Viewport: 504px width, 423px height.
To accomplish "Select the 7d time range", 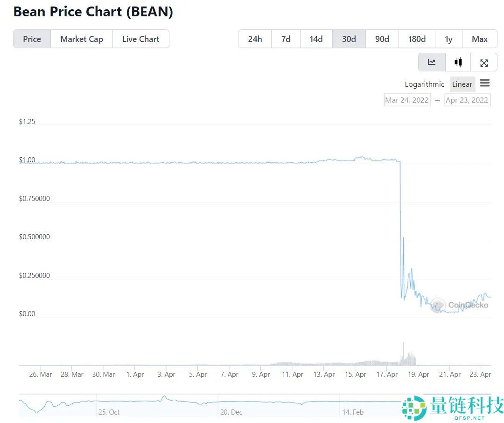I will 286,39.
